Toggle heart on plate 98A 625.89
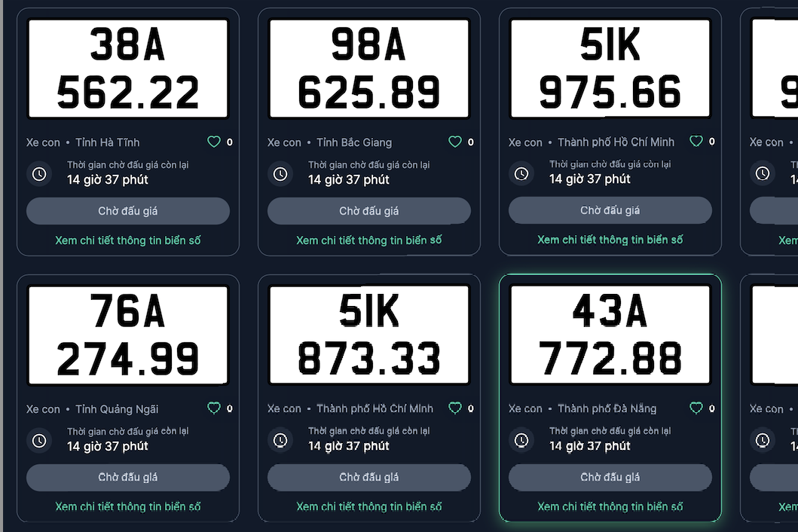Viewport: 798px width, 532px height. pyautogui.click(x=455, y=142)
